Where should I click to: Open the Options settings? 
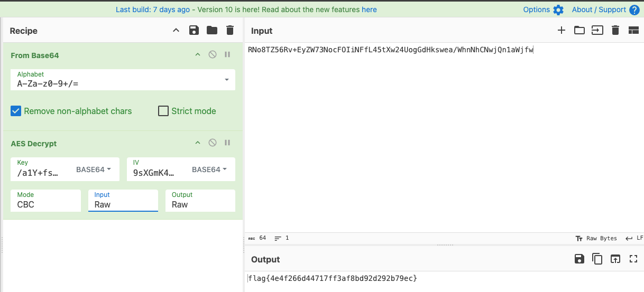click(x=543, y=10)
